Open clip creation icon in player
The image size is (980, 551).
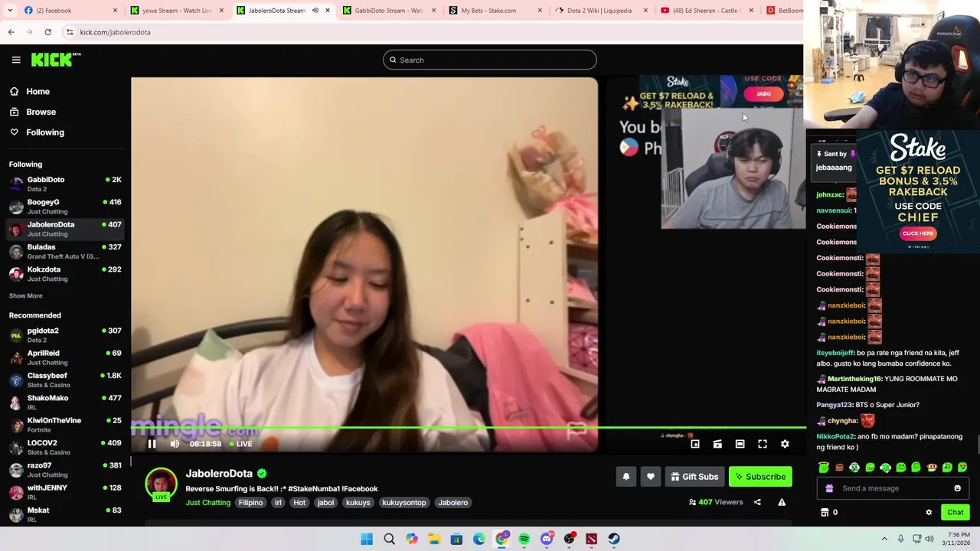(717, 444)
